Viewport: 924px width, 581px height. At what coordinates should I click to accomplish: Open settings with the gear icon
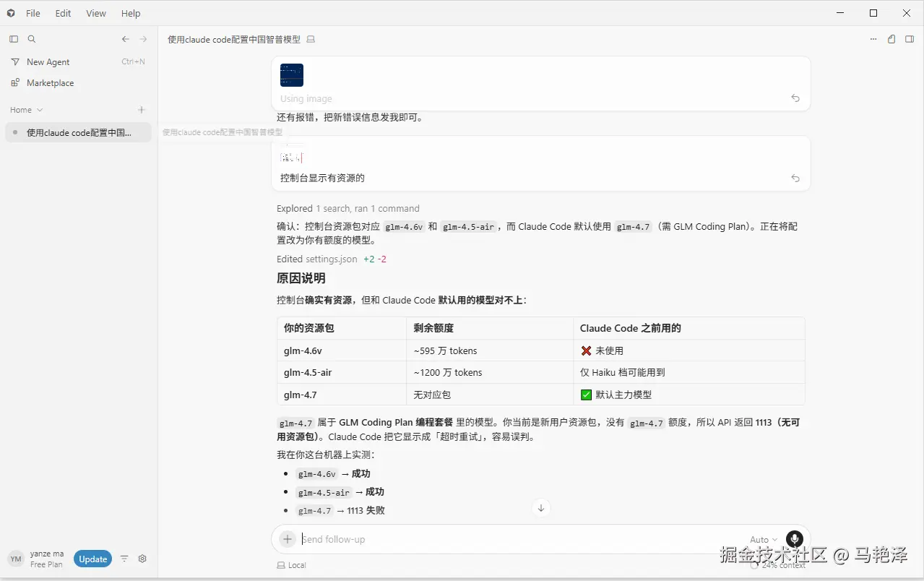(142, 559)
